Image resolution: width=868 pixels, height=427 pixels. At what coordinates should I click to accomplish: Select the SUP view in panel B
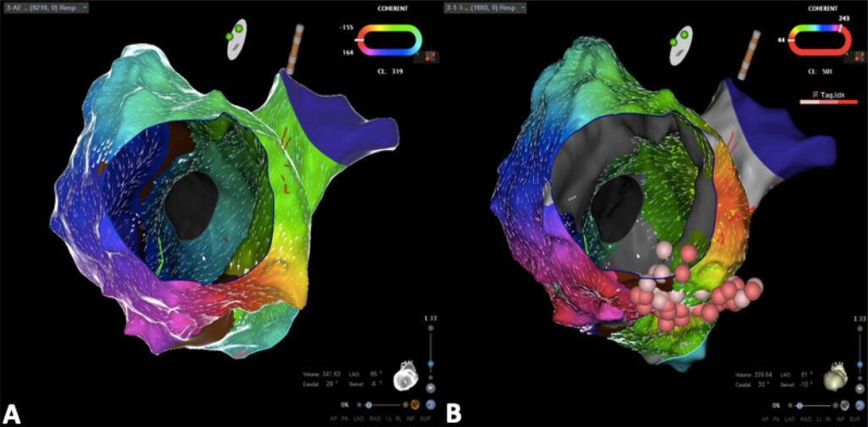pos(854,419)
